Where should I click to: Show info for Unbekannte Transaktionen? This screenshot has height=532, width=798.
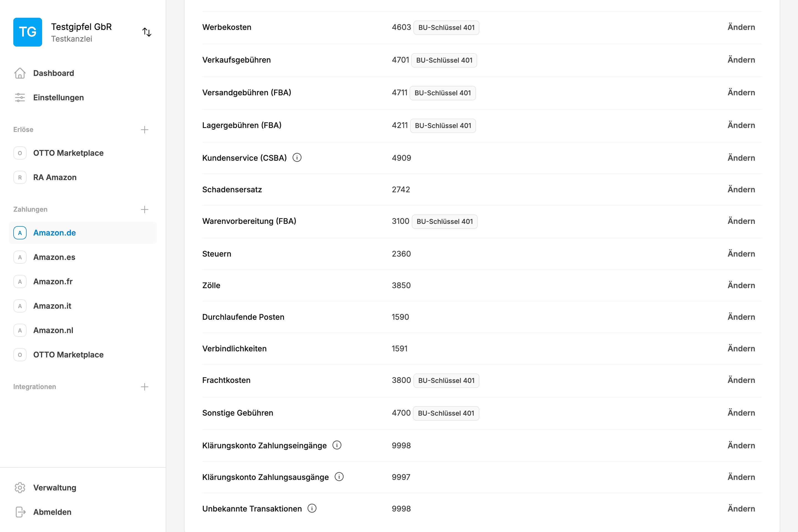tap(312, 508)
